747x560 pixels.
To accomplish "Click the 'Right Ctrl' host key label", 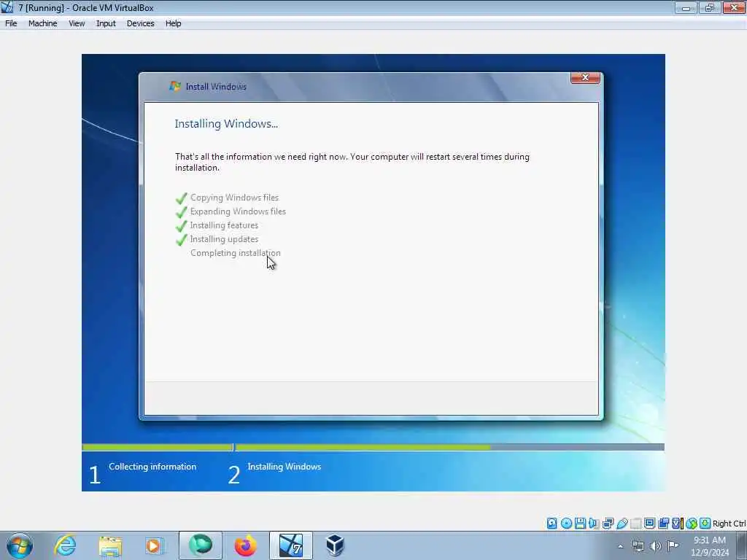I will click(x=729, y=524).
